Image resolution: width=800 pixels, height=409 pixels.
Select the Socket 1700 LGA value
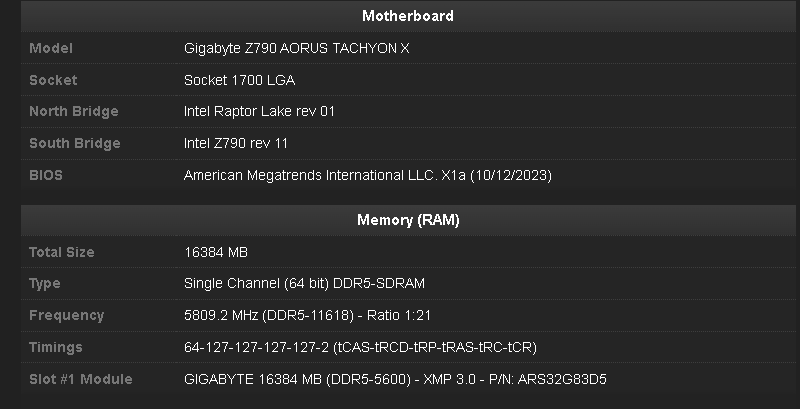coord(239,80)
